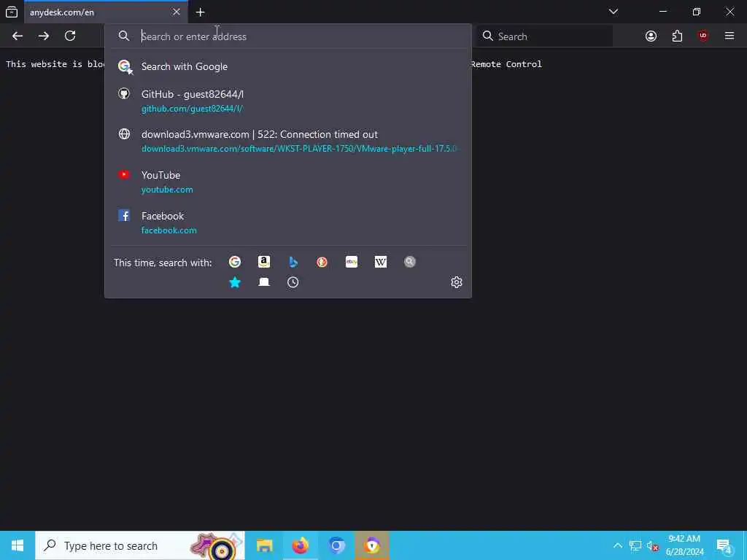This screenshot has height=560, width=747.
Task: Open Firefox from the taskbar
Action: (300, 545)
